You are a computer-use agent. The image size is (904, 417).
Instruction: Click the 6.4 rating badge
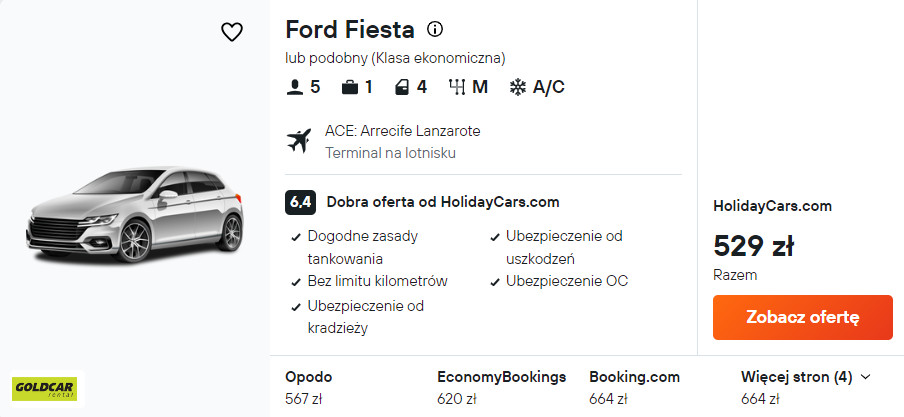click(x=300, y=201)
